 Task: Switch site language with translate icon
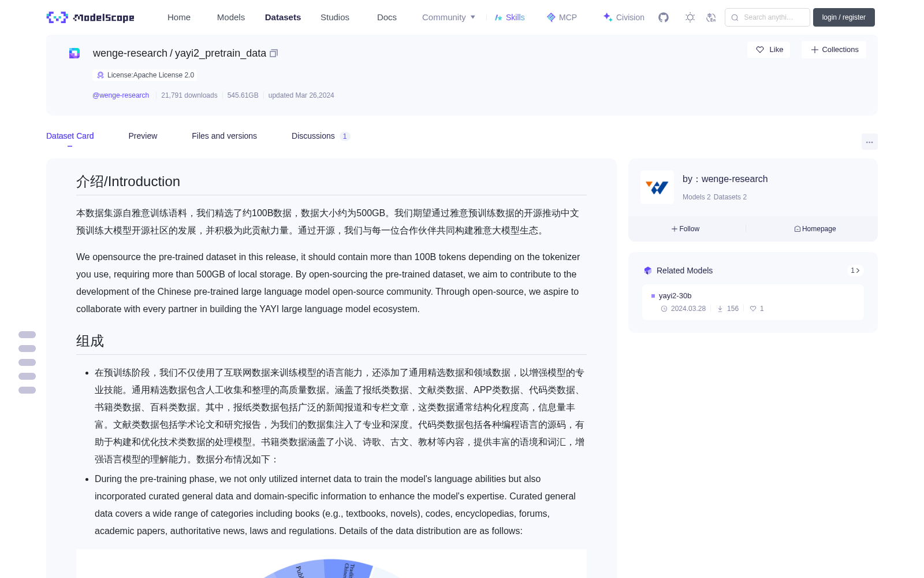click(x=711, y=17)
